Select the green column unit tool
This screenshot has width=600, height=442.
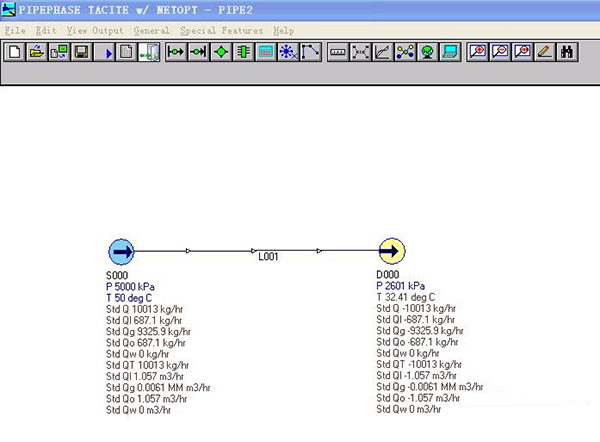[243, 52]
